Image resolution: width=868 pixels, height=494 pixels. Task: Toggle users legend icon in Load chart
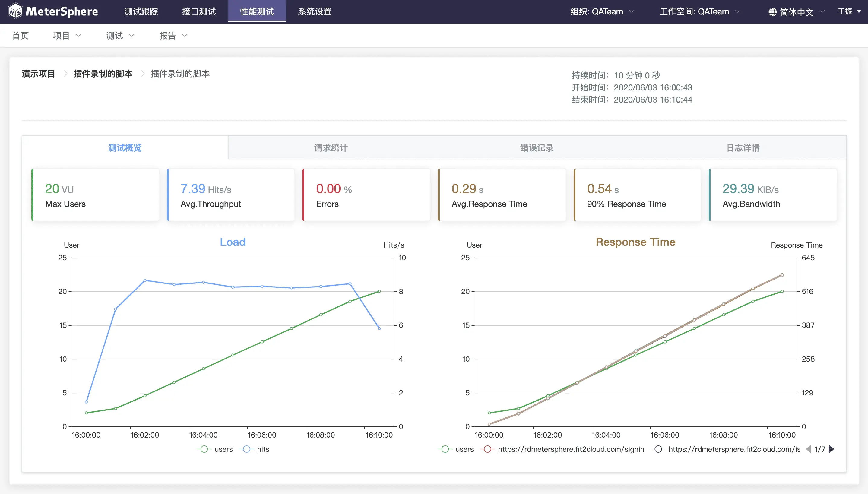[x=204, y=449]
